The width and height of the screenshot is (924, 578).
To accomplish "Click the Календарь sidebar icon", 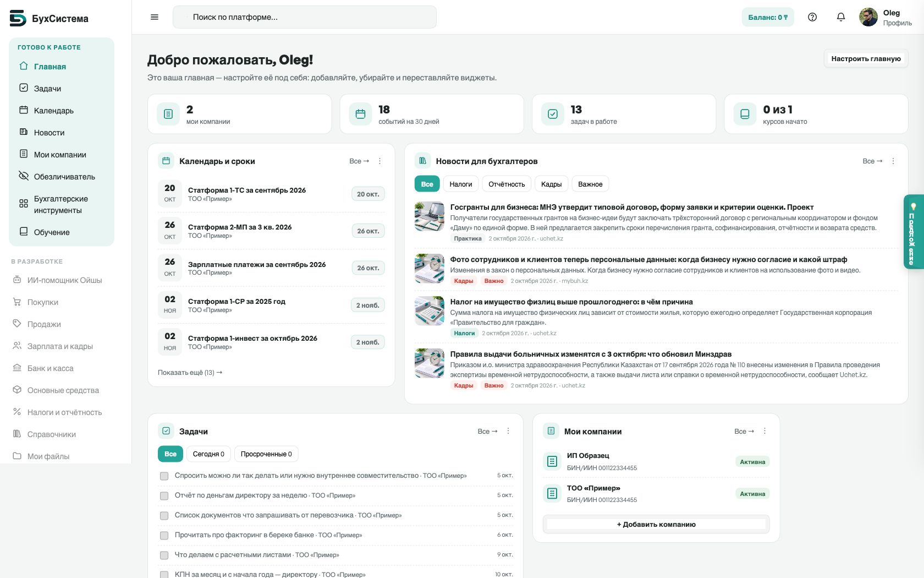I will 24,110.
